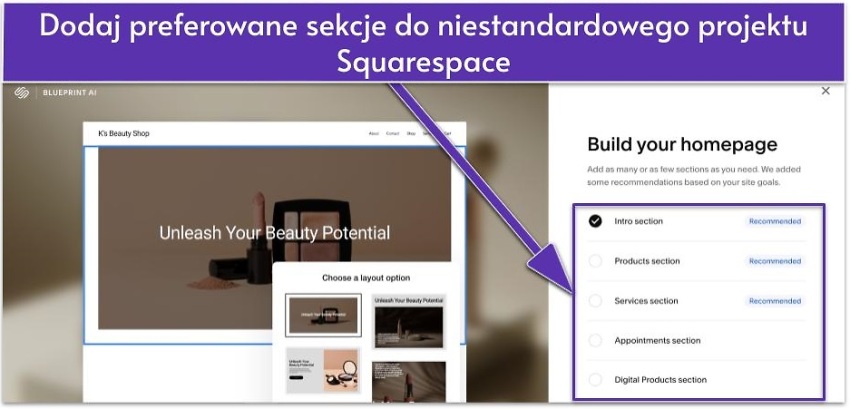Image resolution: width=850 pixels, height=409 pixels.
Task: Open the About link in site preview
Action: click(374, 133)
